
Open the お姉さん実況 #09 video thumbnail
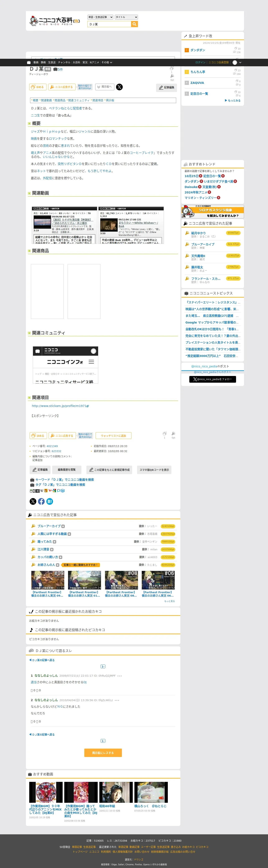(48, 580)
